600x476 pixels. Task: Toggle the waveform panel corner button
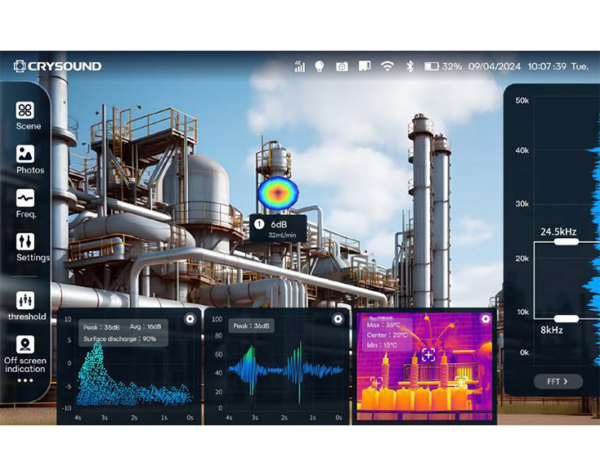point(337,320)
